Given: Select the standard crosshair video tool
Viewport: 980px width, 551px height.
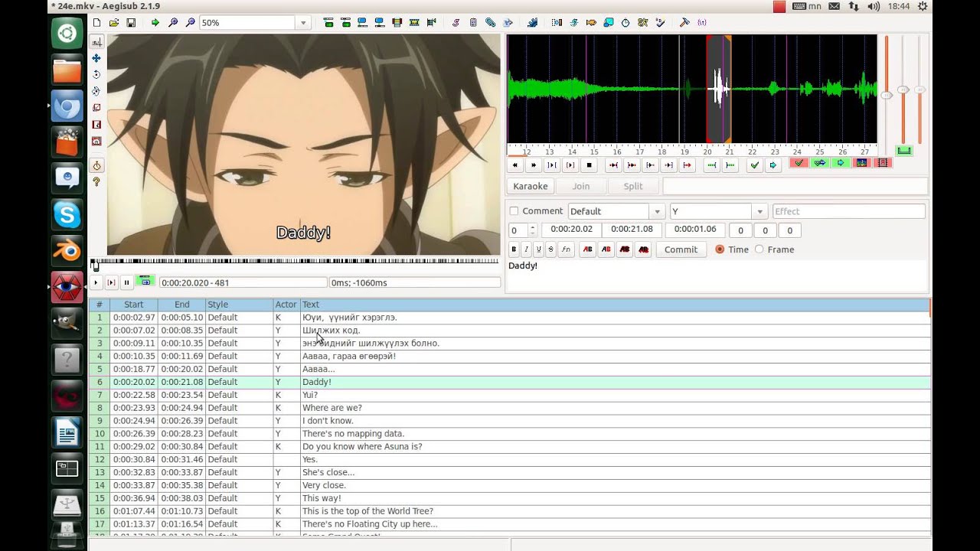Looking at the screenshot, I should click(96, 41).
